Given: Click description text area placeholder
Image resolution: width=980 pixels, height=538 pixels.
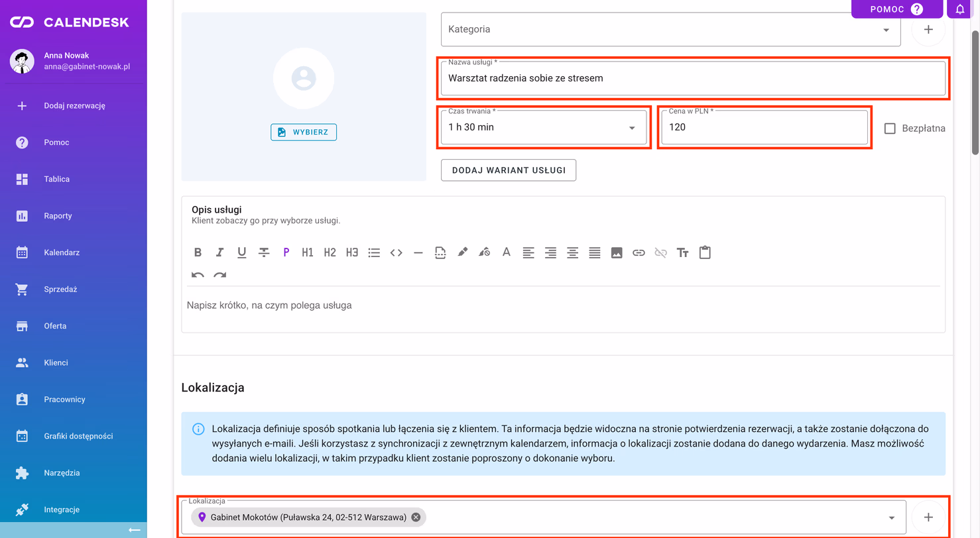Looking at the screenshot, I should coord(269,305).
